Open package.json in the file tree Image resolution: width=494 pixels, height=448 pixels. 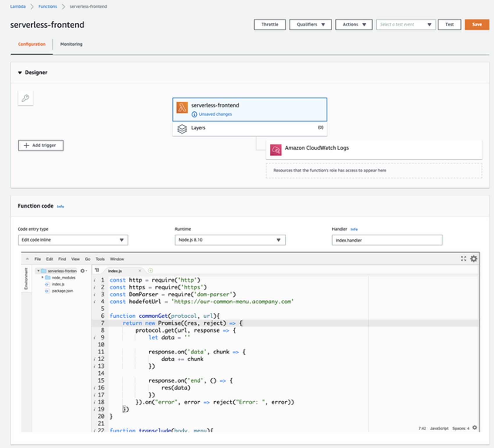tap(62, 291)
